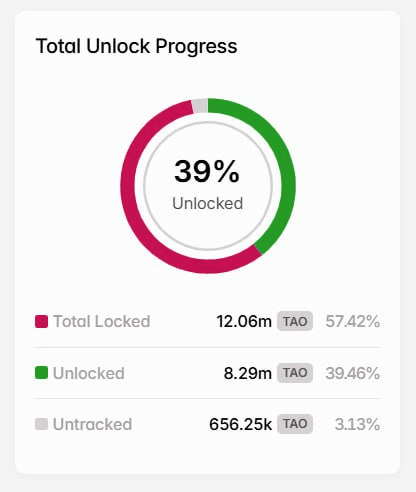Viewport: 416px width, 492px height.
Task: Select the TAO badge beside 12.06m
Action: click(295, 321)
